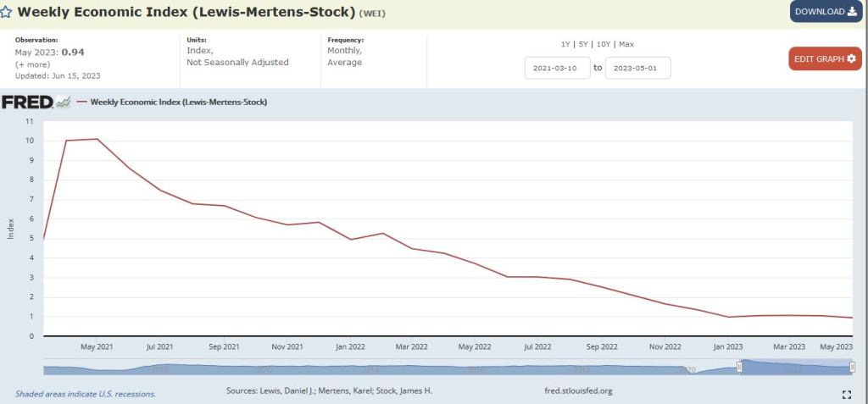Click the line near Jan 2023 low point
The height and width of the screenshot is (404, 868).
pos(729,317)
